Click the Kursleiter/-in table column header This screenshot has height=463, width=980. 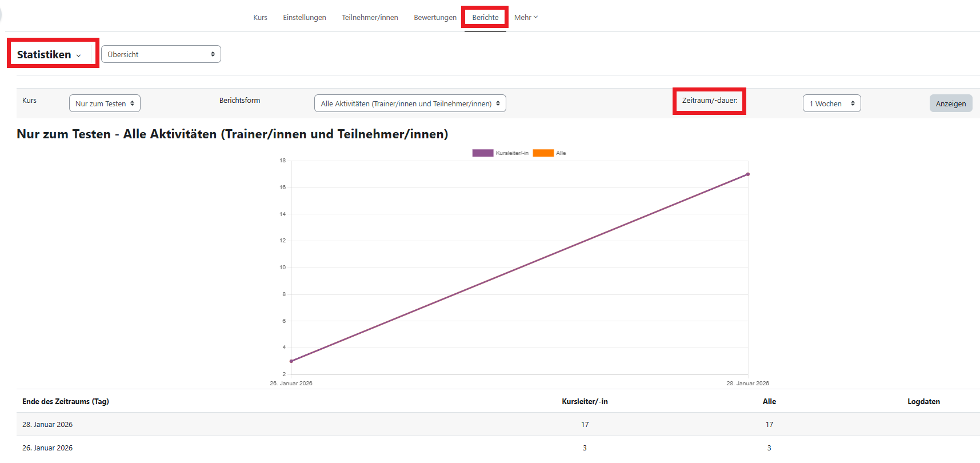(x=585, y=402)
